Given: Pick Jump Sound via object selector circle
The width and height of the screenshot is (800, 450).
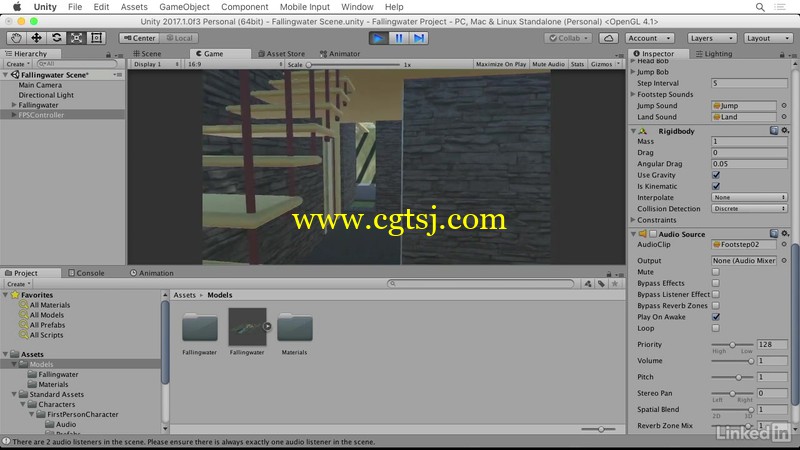Looking at the screenshot, I should 784,106.
